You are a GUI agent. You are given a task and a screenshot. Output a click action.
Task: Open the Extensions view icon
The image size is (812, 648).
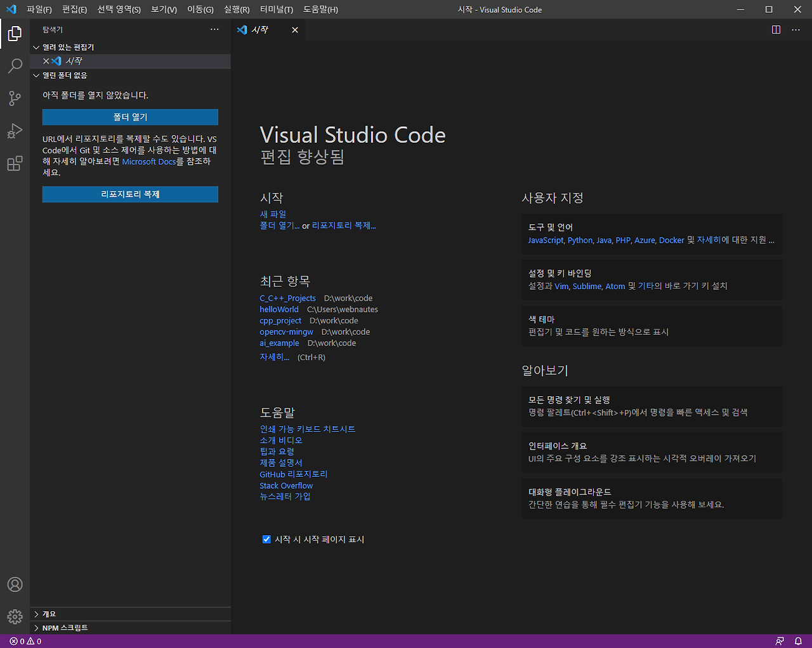[x=15, y=164]
